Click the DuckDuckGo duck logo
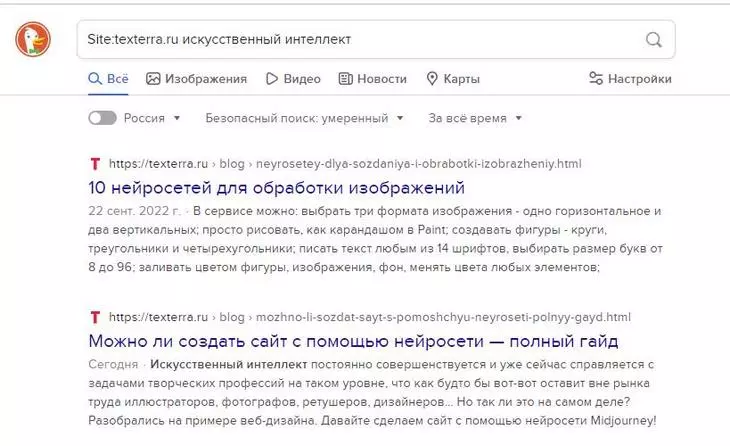 [x=33, y=39]
